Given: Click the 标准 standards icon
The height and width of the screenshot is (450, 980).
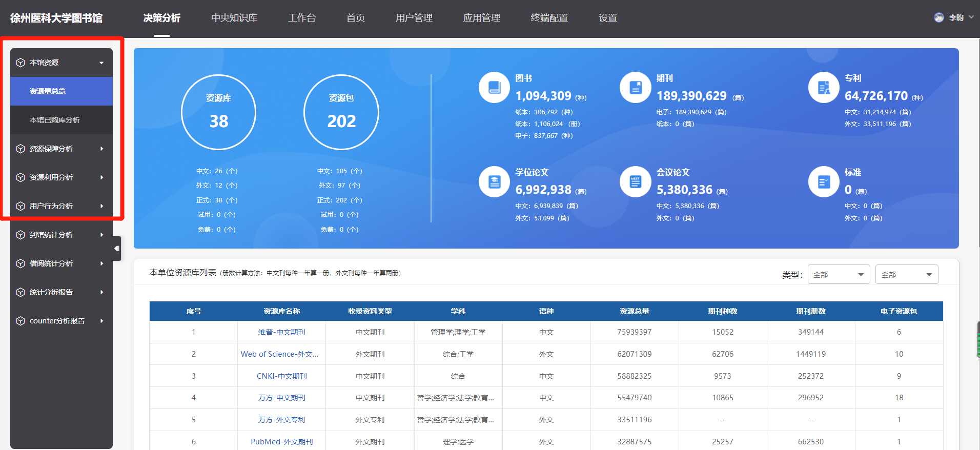Looking at the screenshot, I should pos(824,181).
